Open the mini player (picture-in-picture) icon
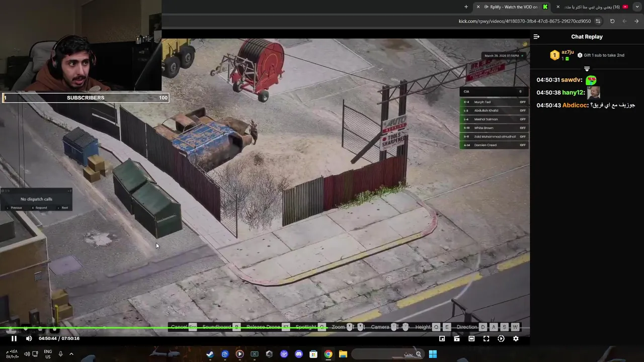Viewport: 644px width, 362px height. [442, 339]
